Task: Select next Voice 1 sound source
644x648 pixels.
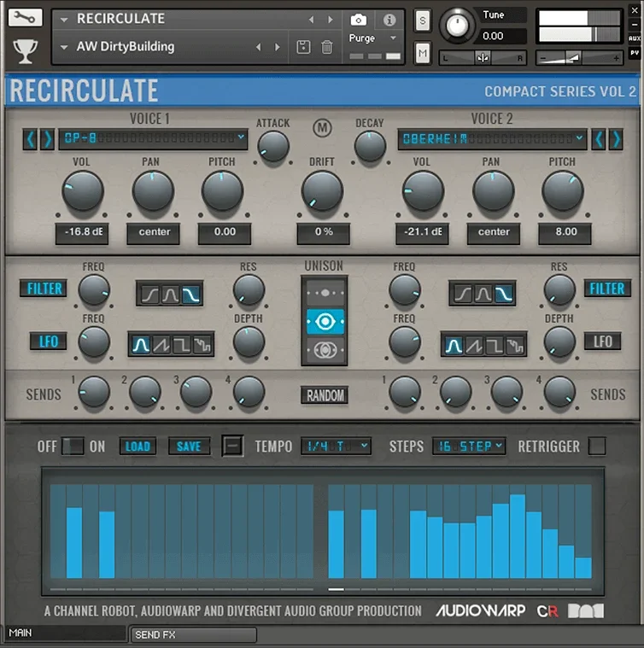Action: [48, 139]
